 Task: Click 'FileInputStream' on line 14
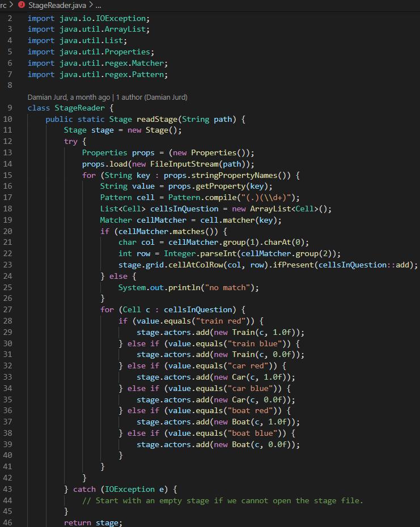point(184,164)
